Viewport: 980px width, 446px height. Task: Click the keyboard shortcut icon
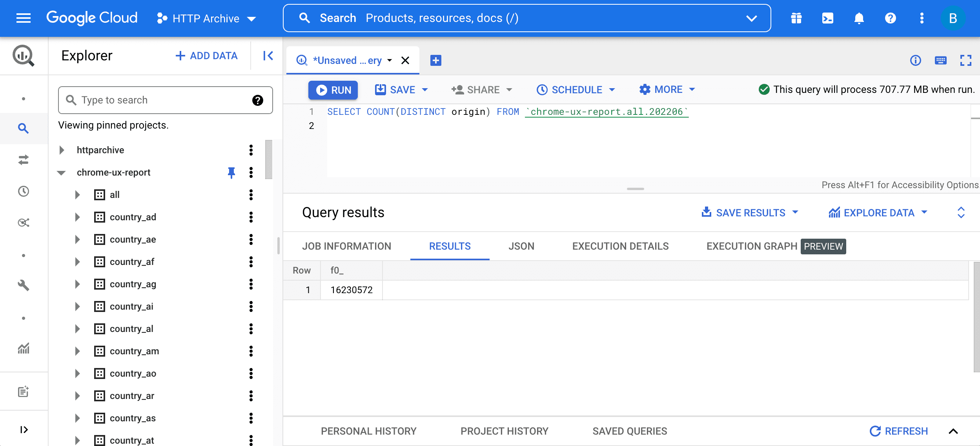[x=941, y=60]
